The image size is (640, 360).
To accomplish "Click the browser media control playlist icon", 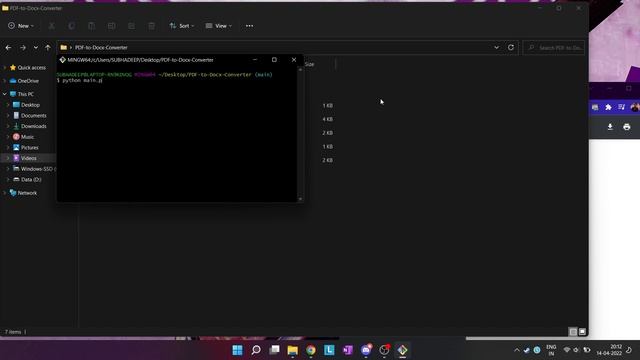I will (622, 107).
